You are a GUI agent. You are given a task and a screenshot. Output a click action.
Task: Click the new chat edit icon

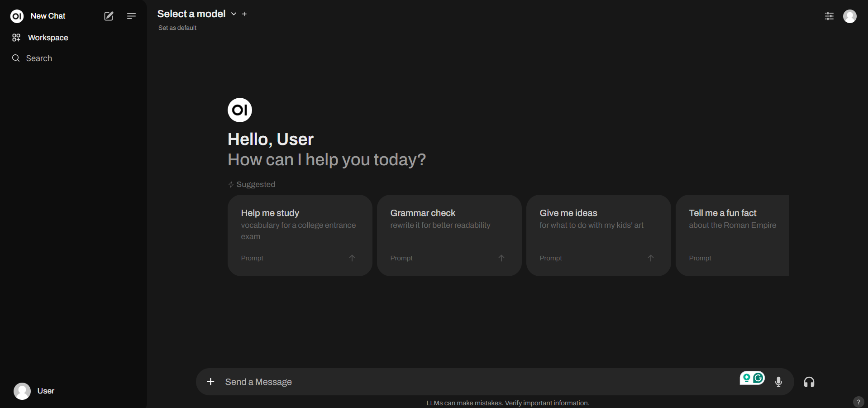[109, 16]
